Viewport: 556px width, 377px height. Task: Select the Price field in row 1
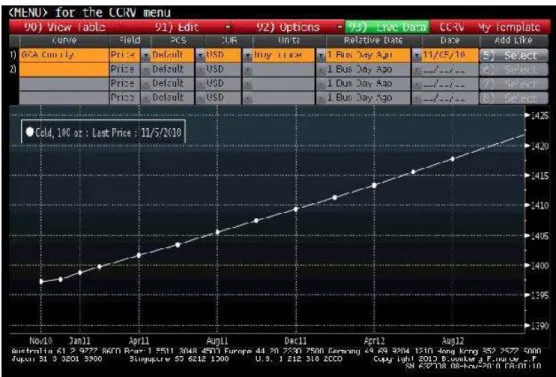[x=125, y=55]
